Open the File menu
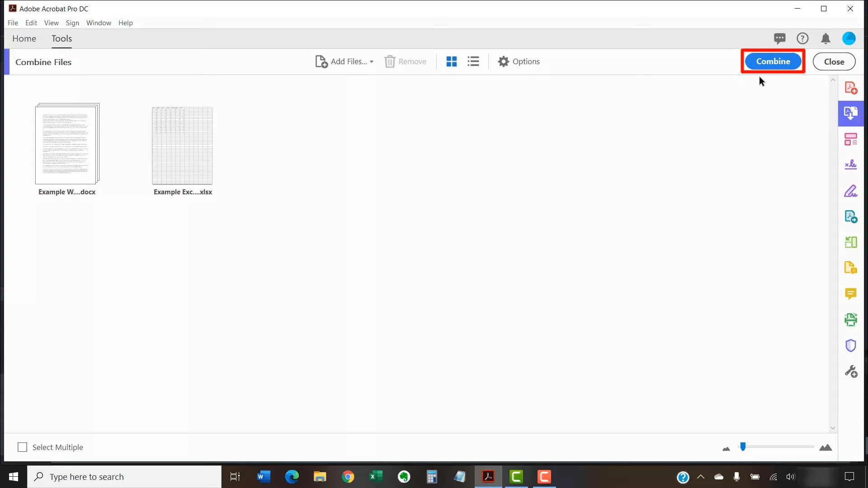Image resolution: width=868 pixels, height=488 pixels. click(x=12, y=23)
